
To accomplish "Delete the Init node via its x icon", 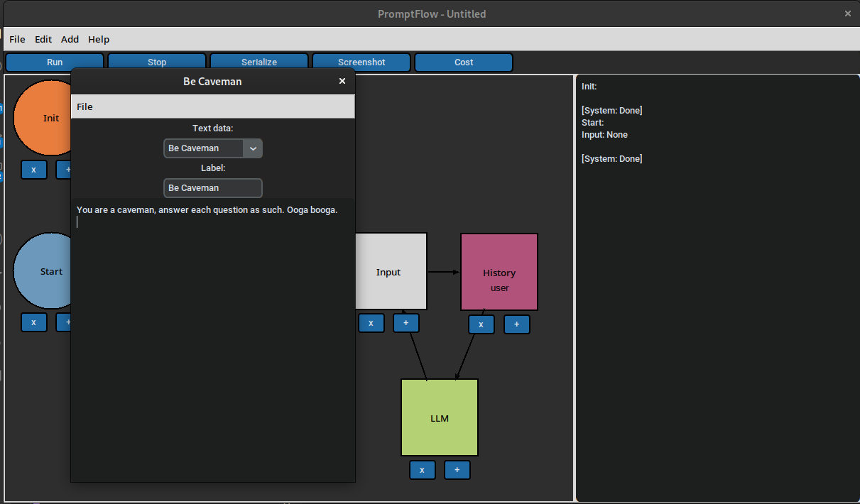I will click(x=33, y=170).
